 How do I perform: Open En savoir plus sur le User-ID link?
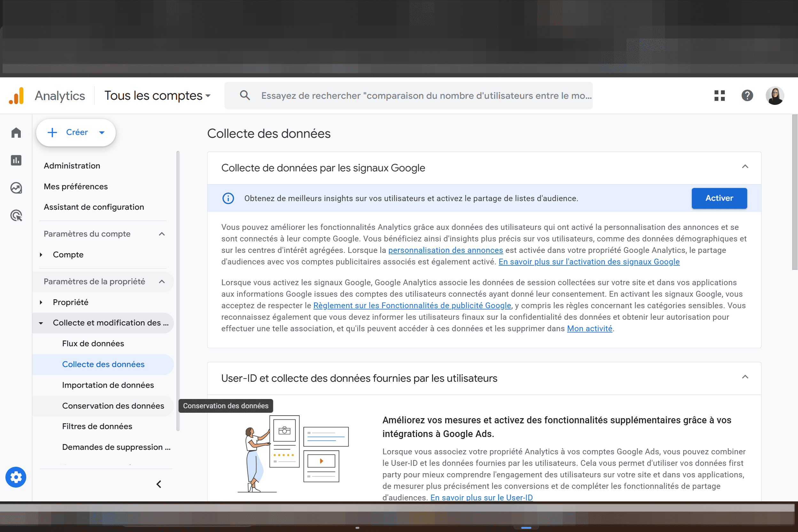pos(481,497)
